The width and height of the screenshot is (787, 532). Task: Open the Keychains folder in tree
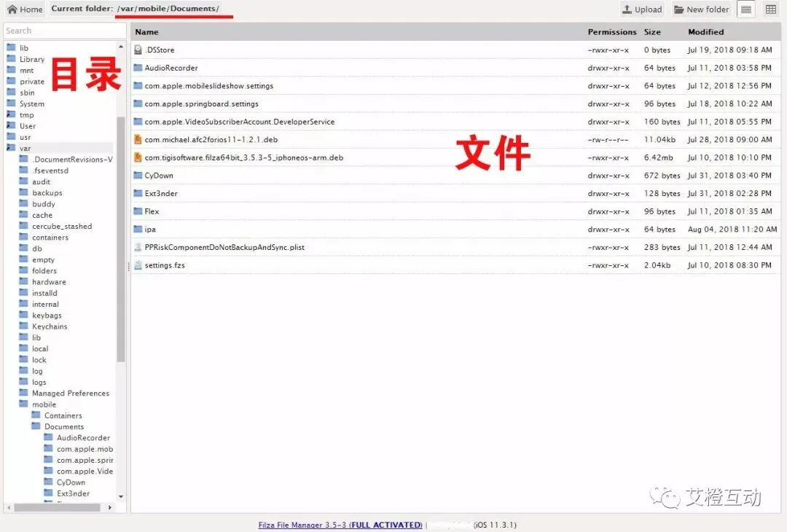pos(50,326)
